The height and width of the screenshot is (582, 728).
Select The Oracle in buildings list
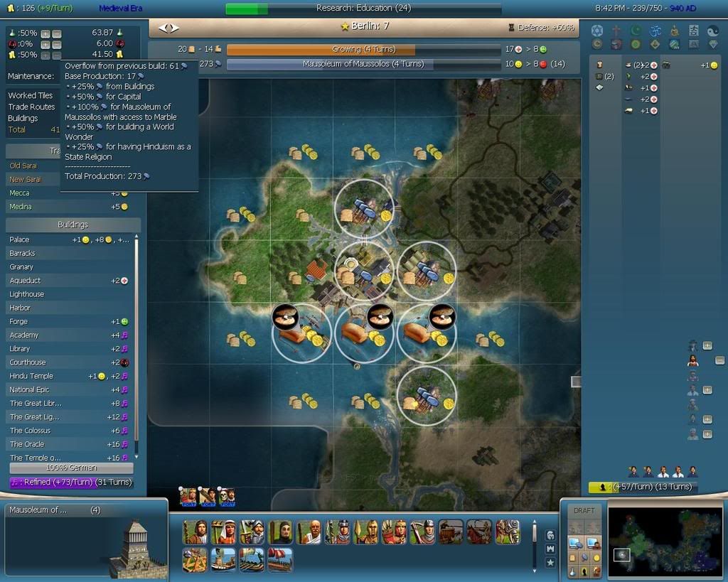(x=69, y=444)
